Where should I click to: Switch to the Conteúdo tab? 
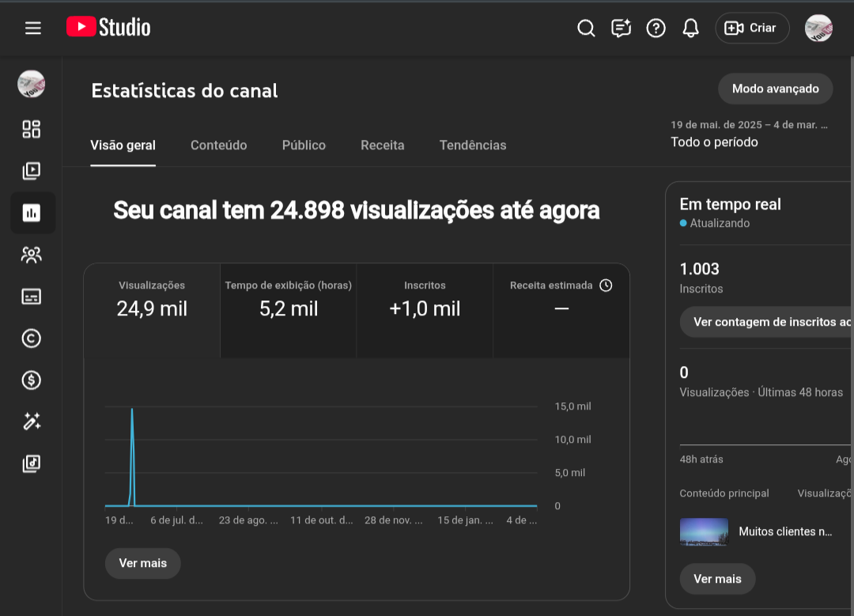[218, 145]
